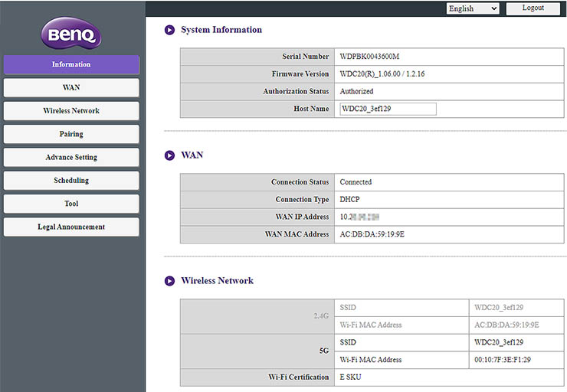Click the Firmware Version value
Viewport: 567px width, 392px height.
pos(382,74)
